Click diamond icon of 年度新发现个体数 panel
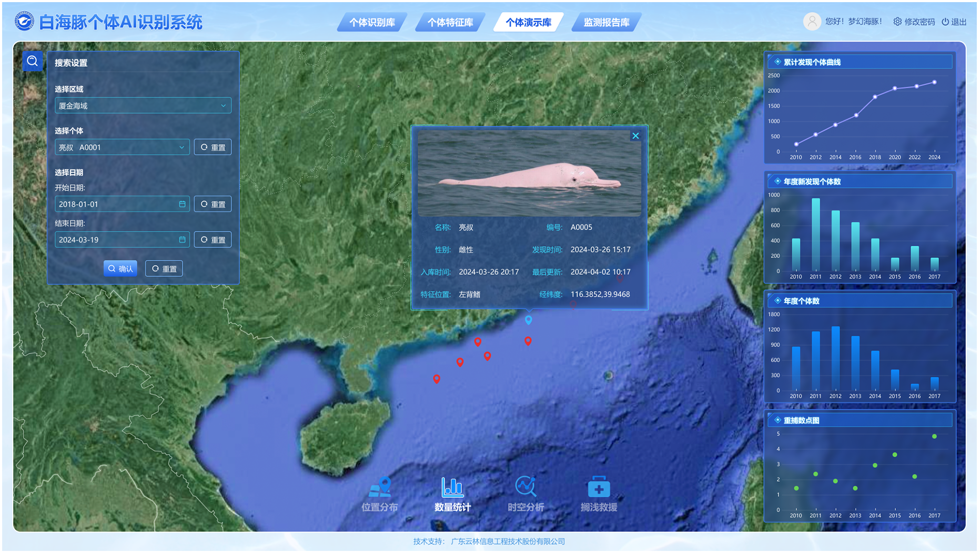Screen dimensions: 980x552 777,182
